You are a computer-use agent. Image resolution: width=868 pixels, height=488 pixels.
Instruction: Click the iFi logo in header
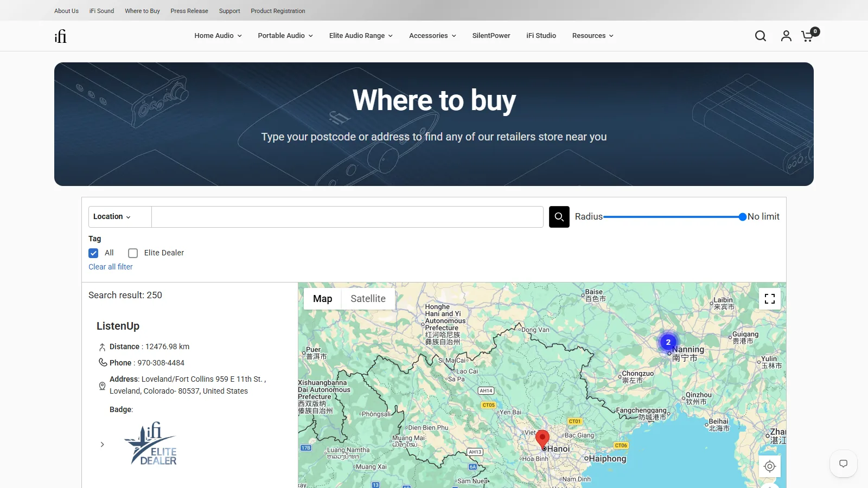click(60, 36)
